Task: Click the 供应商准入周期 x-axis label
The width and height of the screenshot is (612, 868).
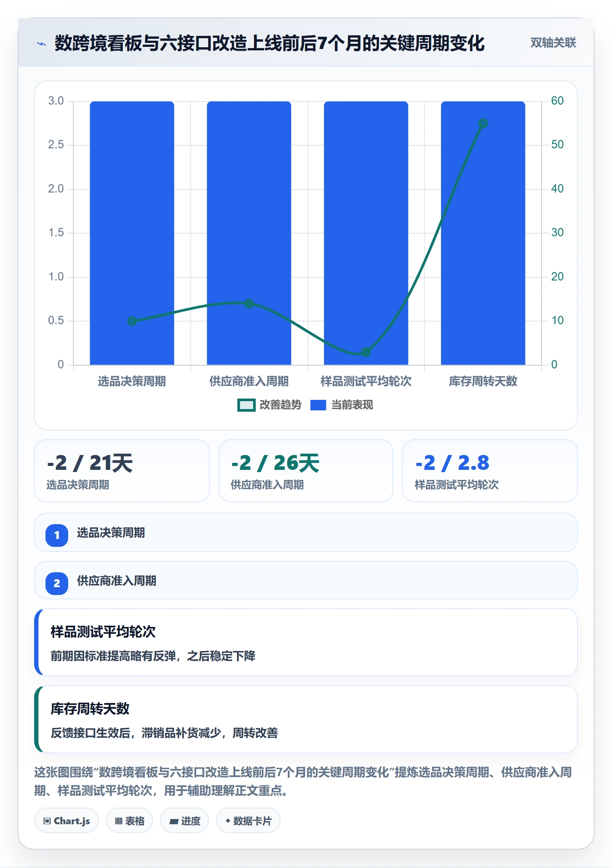Action: tap(249, 381)
